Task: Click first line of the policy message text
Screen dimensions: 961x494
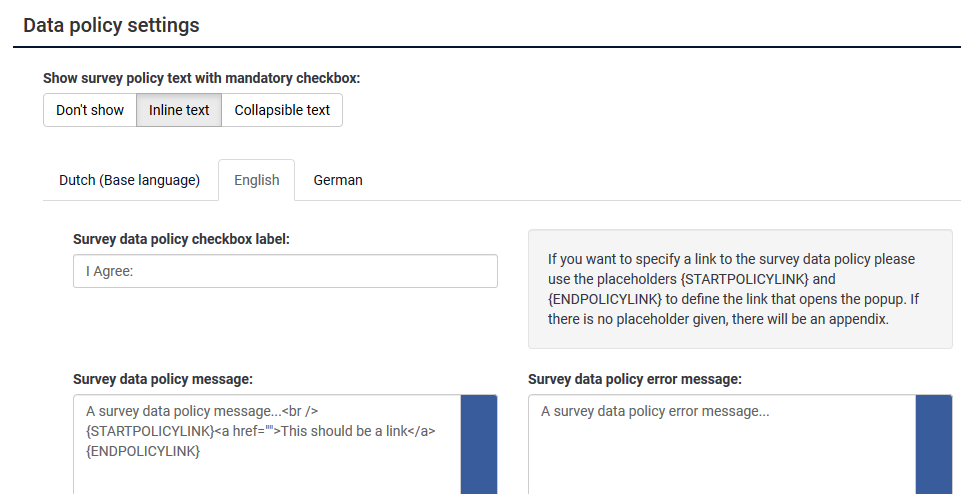Action: [184, 411]
